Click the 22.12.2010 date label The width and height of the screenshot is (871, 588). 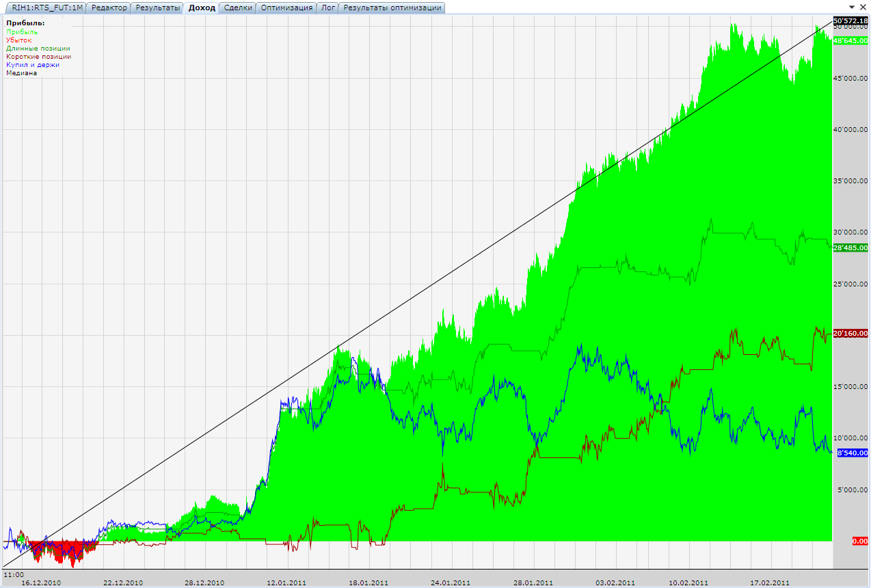click(123, 583)
